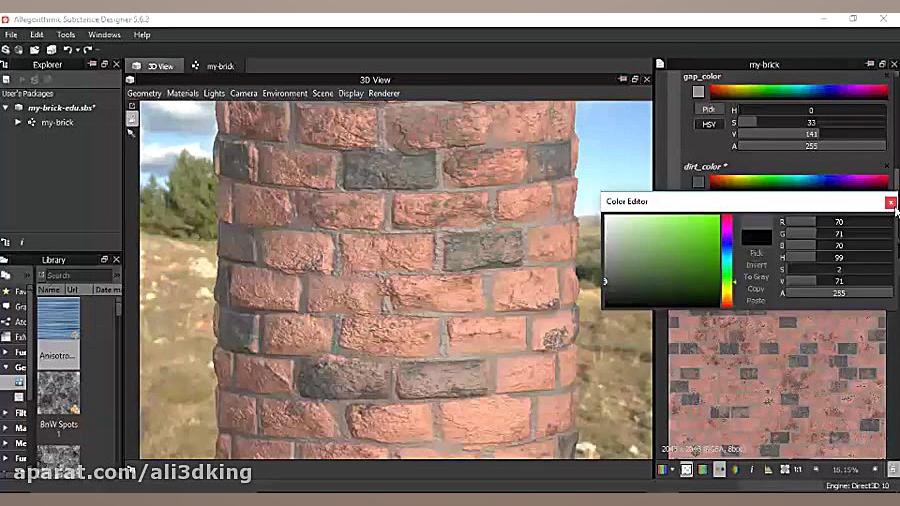The width and height of the screenshot is (900, 506).
Task: Expand the Fil library category
Action: [x=5, y=412]
